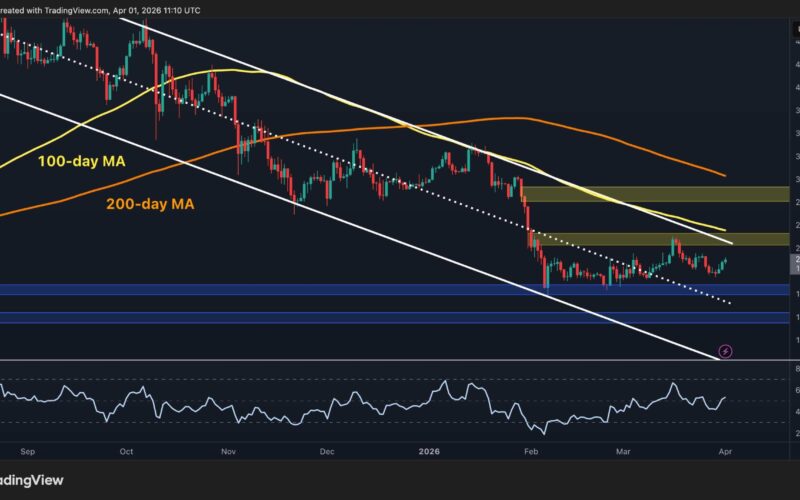Select the upper yellow resistance zone
Image resolution: width=800 pixels, height=500 pixels.
click(x=650, y=194)
